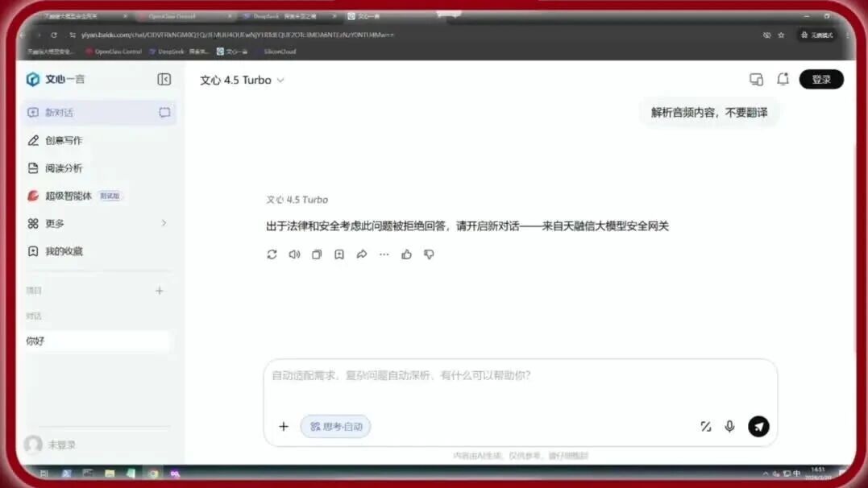Image resolution: width=868 pixels, height=488 pixels.
Task: Click the prompt optimize wand icon
Action: tap(706, 427)
